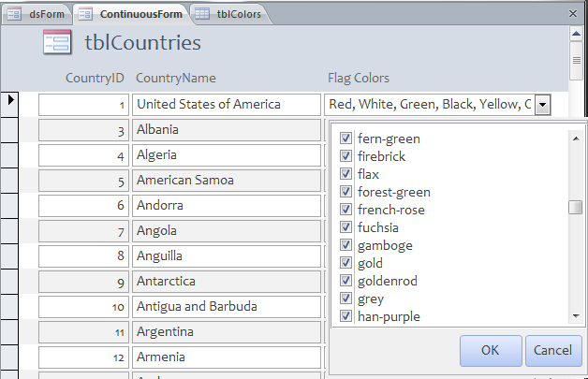Select the Argentina country name field

coord(227,332)
